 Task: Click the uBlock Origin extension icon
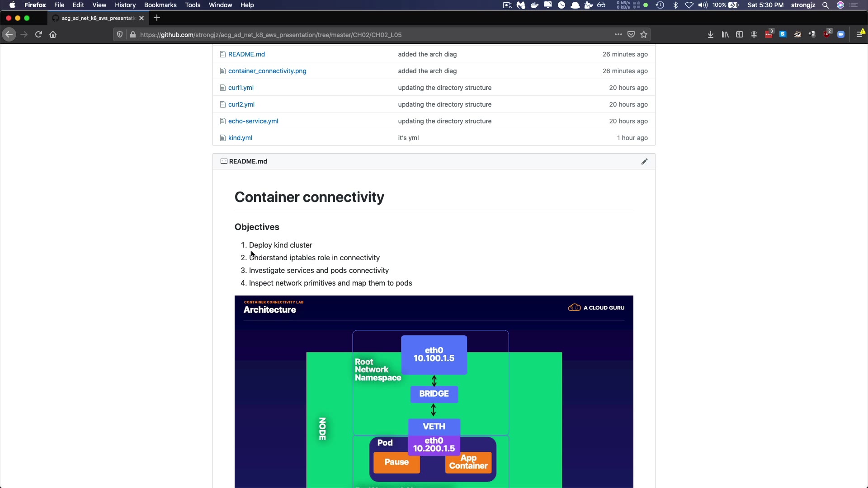(x=827, y=34)
